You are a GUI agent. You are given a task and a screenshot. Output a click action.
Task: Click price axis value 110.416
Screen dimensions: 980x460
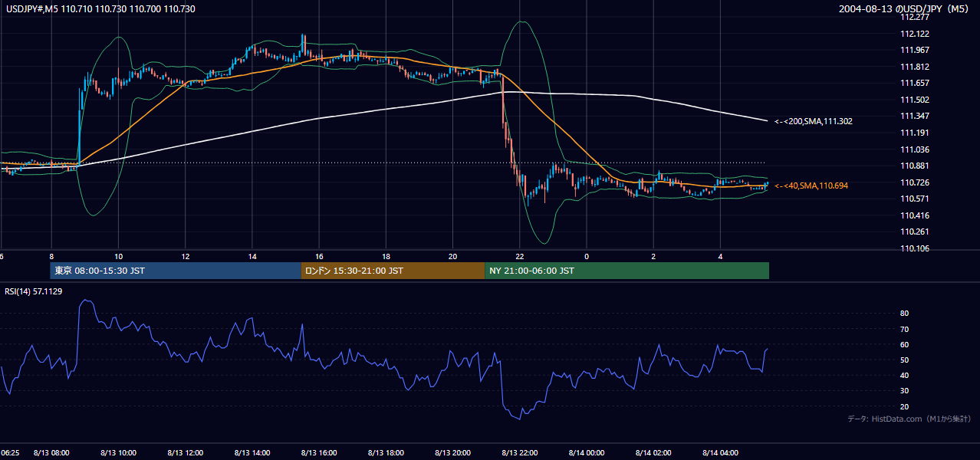point(916,215)
